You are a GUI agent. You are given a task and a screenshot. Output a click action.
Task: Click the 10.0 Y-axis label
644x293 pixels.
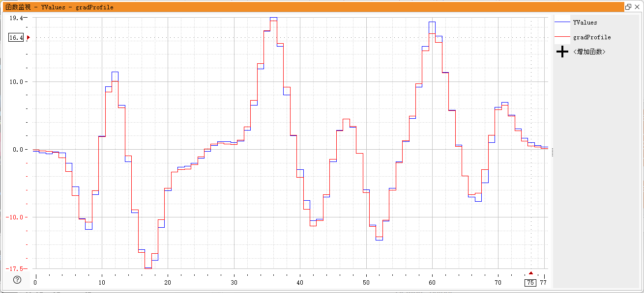[16, 82]
